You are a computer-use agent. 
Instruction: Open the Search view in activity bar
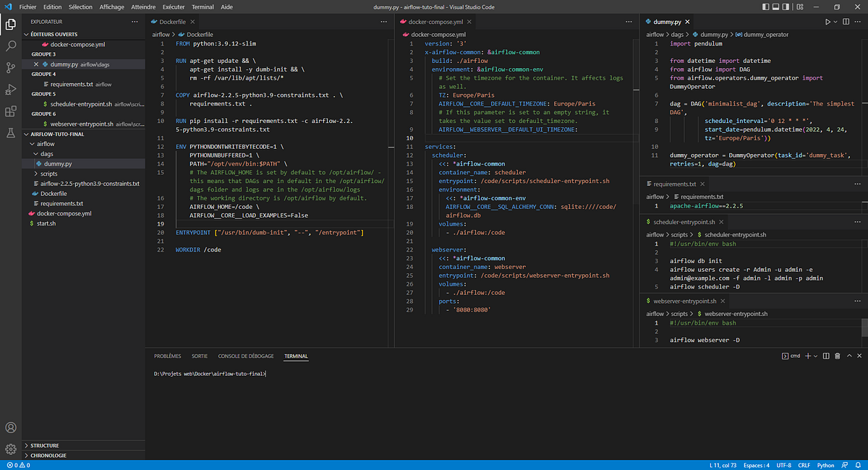tap(11, 46)
